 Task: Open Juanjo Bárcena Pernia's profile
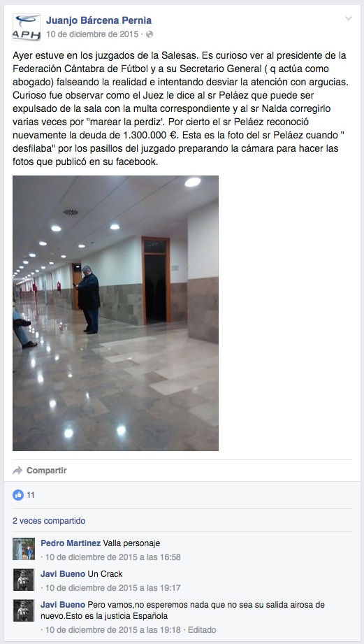[99, 20]
